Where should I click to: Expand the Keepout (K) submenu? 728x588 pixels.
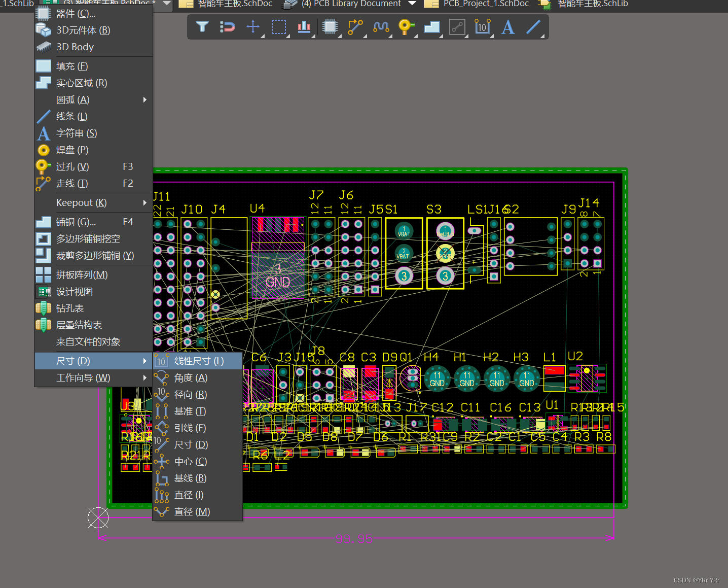[x=94, y=202]
